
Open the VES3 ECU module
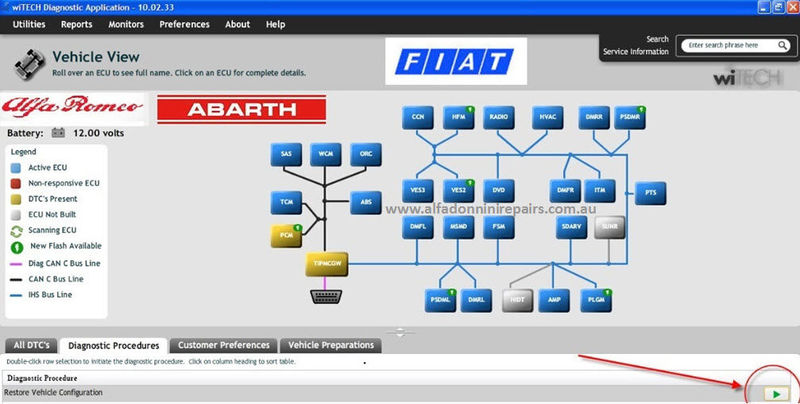(x=418, y=191)
